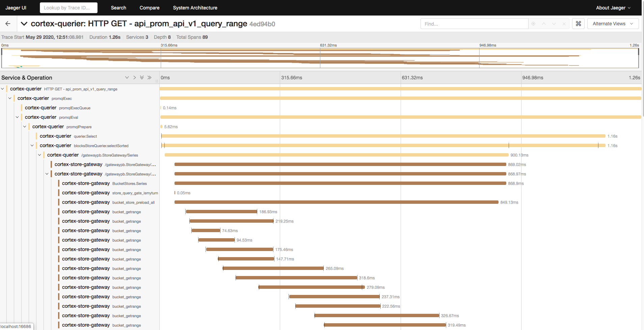
Task: Open the About Jaeger menu
Action: (613, 8)
